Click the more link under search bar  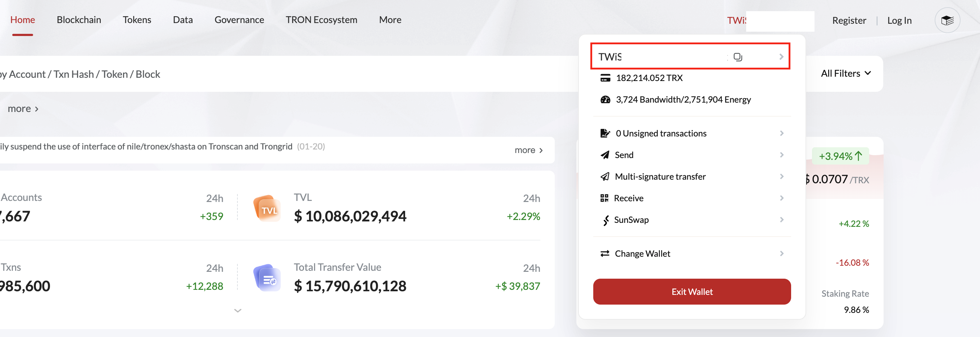point(23,109)
